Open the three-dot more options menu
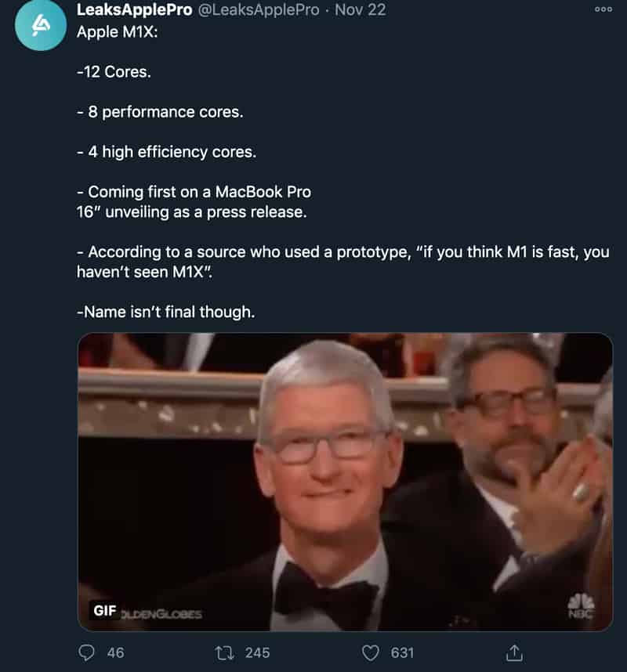 click(603, 9)
